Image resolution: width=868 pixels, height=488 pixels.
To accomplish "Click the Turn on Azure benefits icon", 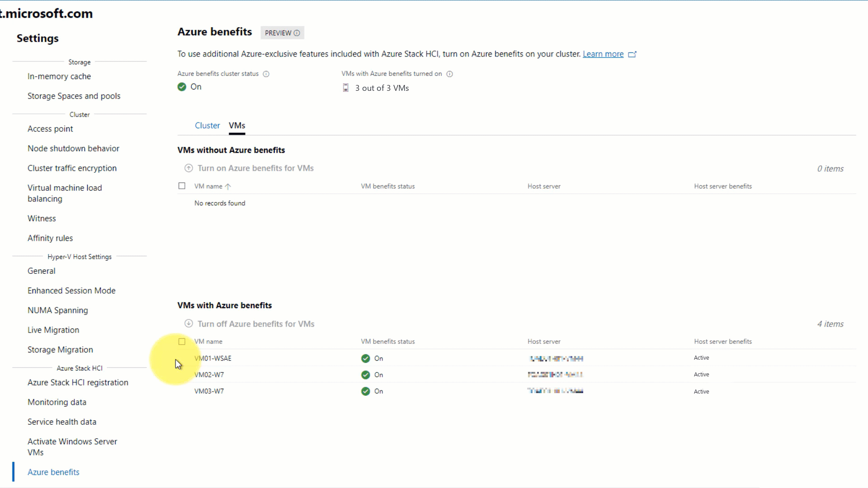I will point(189,168).
